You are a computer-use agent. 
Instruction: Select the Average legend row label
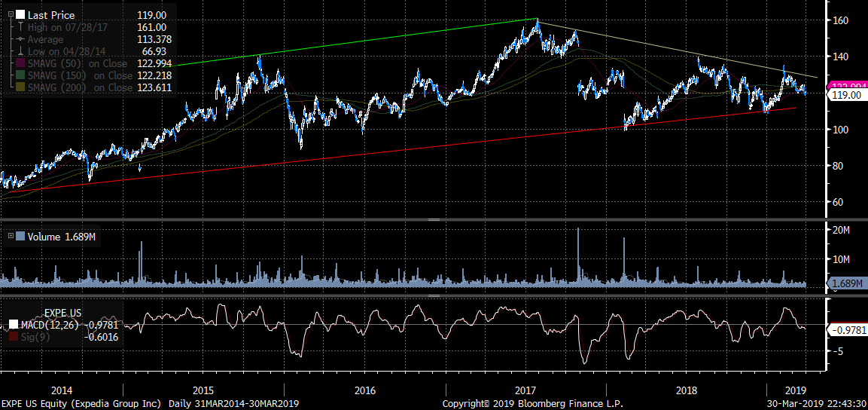(x=45, y=39)
